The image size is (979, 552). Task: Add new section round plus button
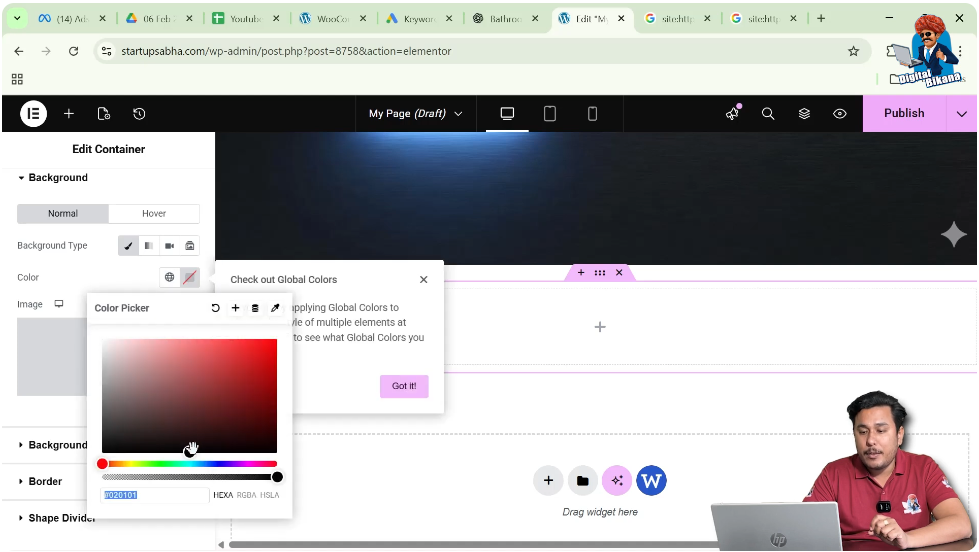548,480
